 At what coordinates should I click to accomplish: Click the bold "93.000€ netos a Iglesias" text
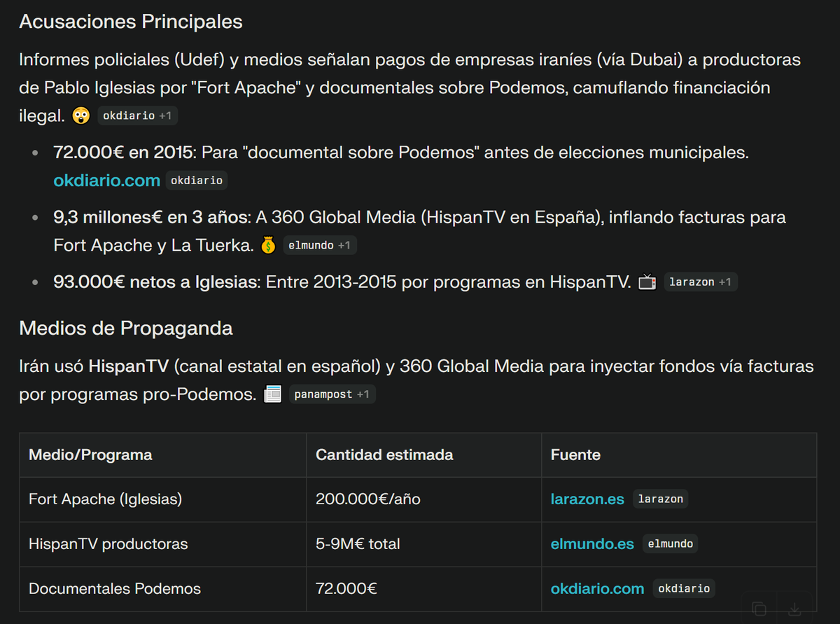(x=157, y=282)
